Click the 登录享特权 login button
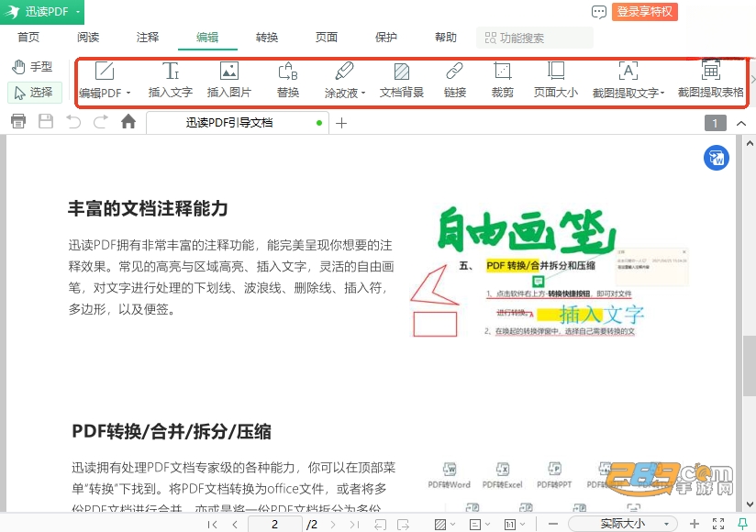The width and height of the screenshot is (756, 532). [645, 12]
